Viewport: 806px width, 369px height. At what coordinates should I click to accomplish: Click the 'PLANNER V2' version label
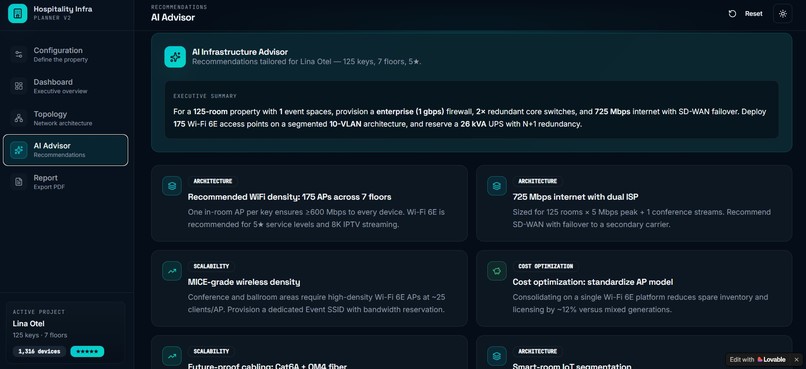point(52,18)
